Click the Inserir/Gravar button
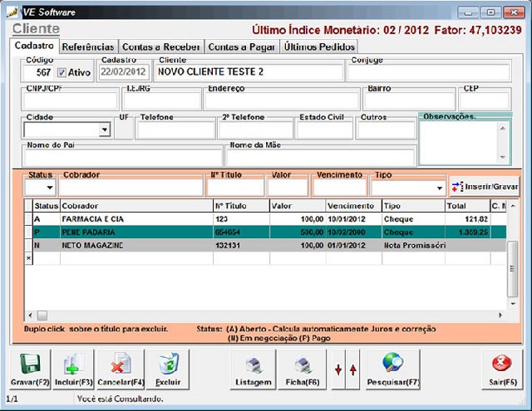This screenshot has height=411, width=532. point(485,186)
